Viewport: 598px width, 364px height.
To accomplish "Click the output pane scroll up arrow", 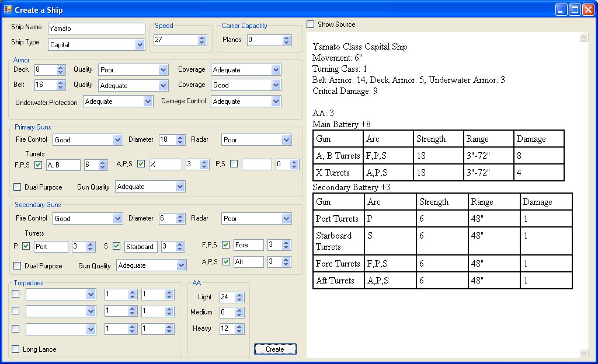I will tap(583, 37).
